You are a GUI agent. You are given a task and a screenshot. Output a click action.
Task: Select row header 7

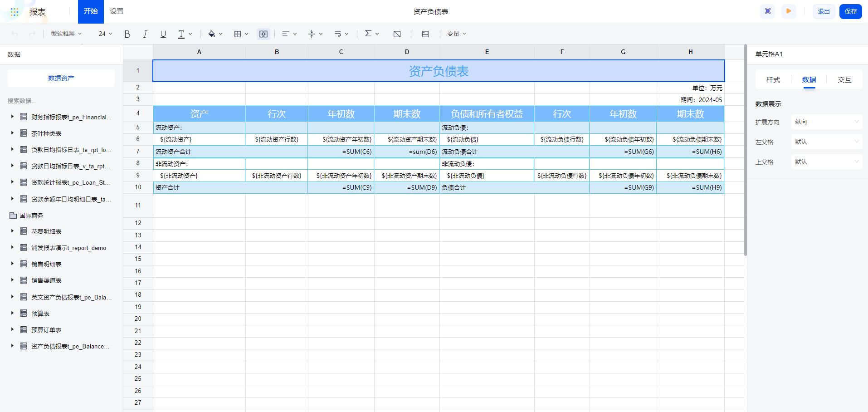138,151
